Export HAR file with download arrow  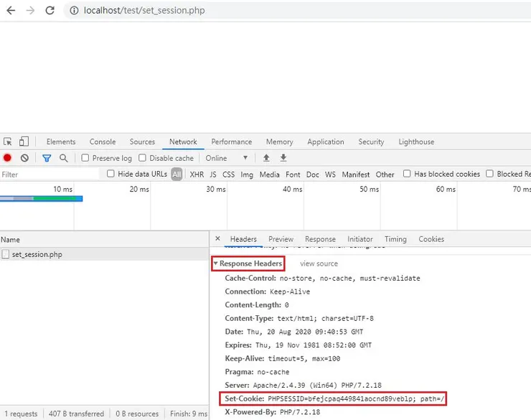[283, 158]
